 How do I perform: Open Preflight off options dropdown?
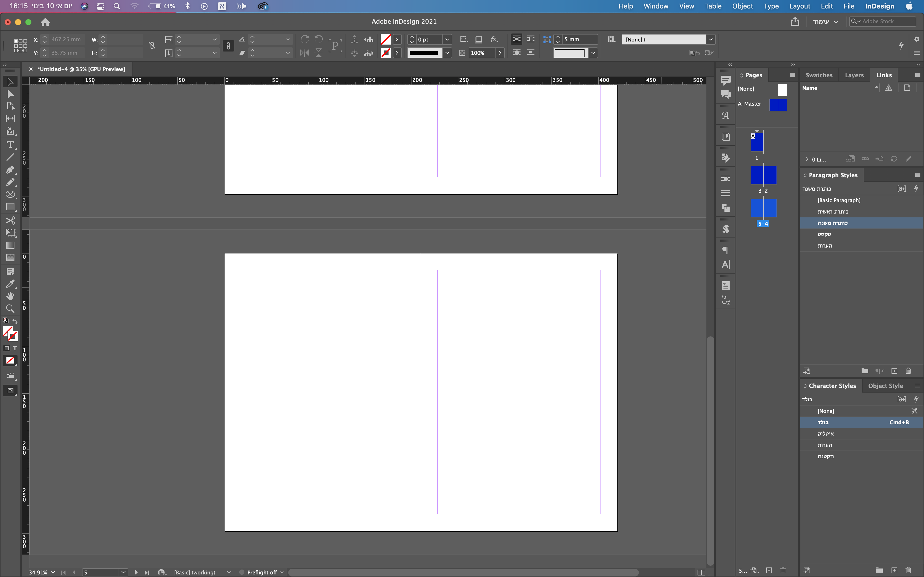[282, 572]
